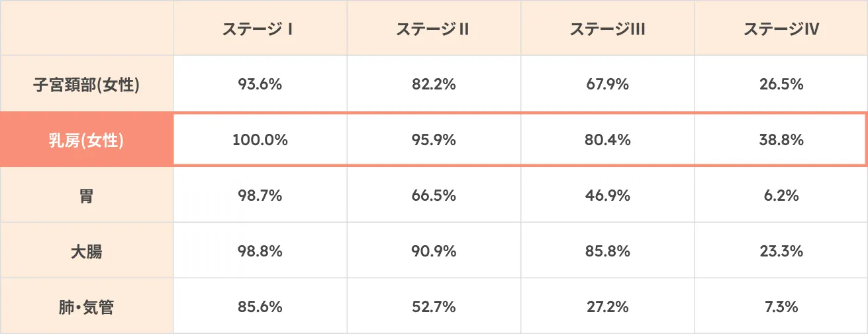The height and width of the screenshot is (334, 868).
Task: Click the ステージ II column header
Action: (433, 29)
